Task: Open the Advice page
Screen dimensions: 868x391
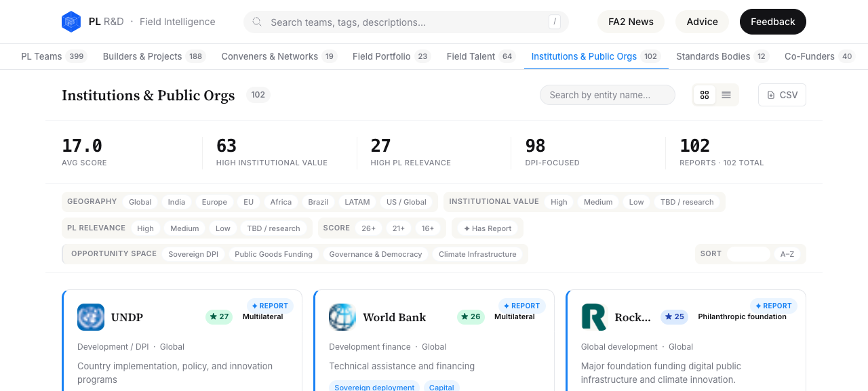Action: (702, 22)
